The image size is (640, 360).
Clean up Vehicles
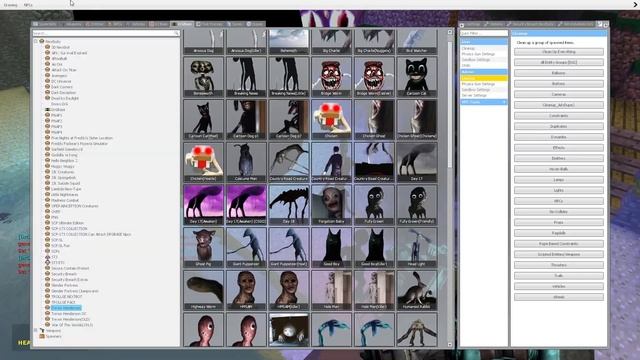click(559, 286)
